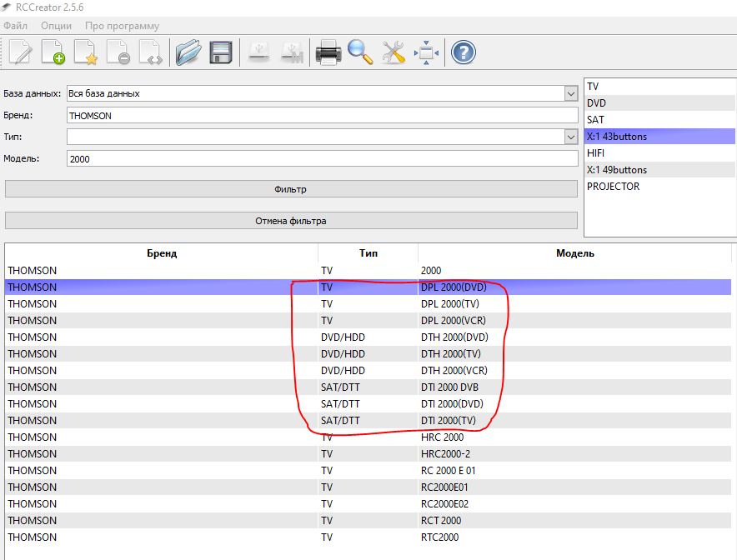
Task: Open the Опции menu
Action: click(56, 26)
